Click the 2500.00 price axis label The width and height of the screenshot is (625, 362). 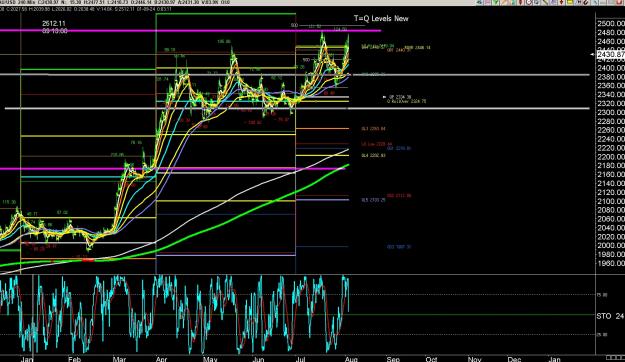(611, 24)
